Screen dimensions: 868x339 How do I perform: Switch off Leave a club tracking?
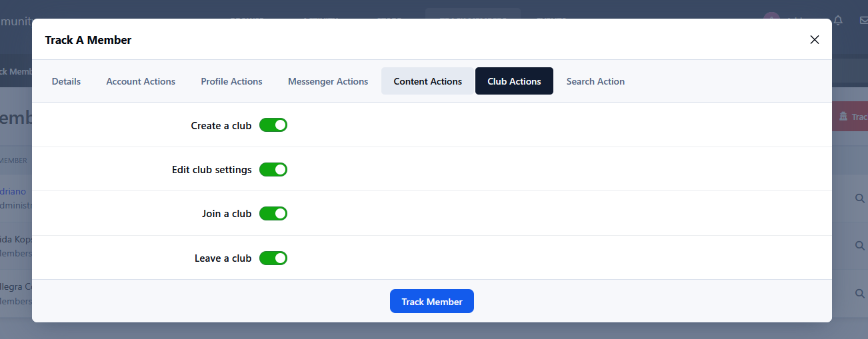click(273, 258)
